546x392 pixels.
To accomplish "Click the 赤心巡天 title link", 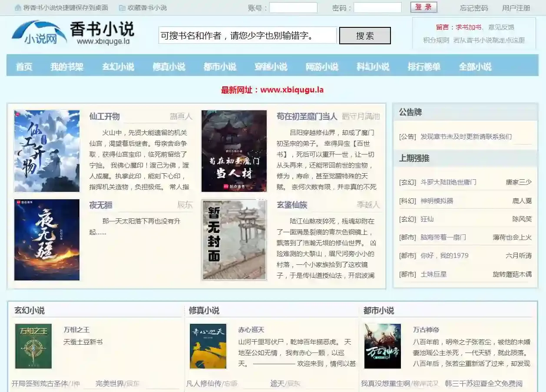I will point(251,330).
